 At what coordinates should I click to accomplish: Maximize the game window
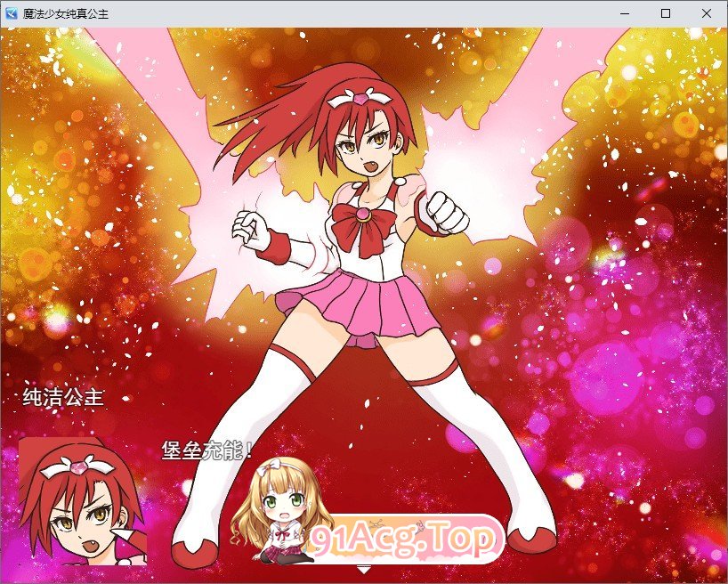pyautogui.click(x=666, y=13)
